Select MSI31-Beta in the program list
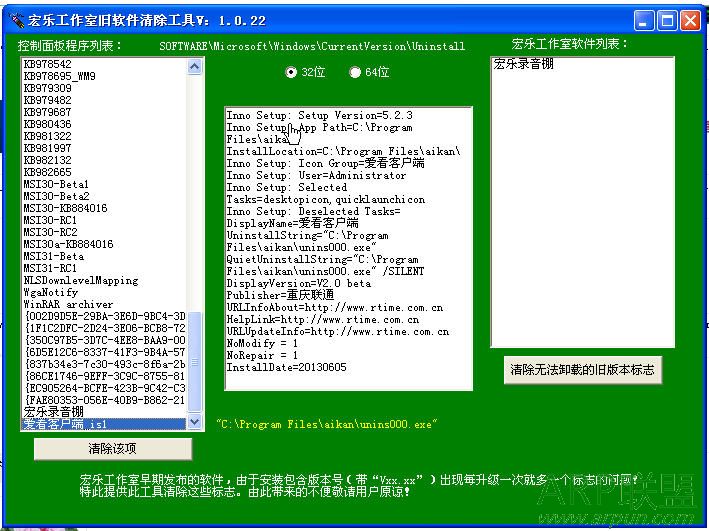This screenshot has width=709, height=531. click(x=104, y=256)
